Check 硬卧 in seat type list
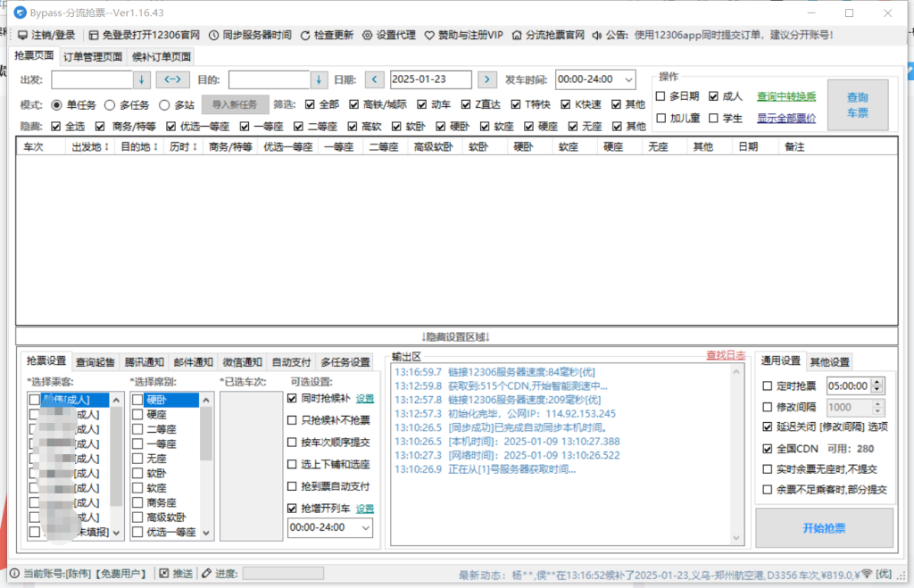Image resolution: width=914 pixels, height=588 pixels. pyautogui.click(x=137, y=400)
